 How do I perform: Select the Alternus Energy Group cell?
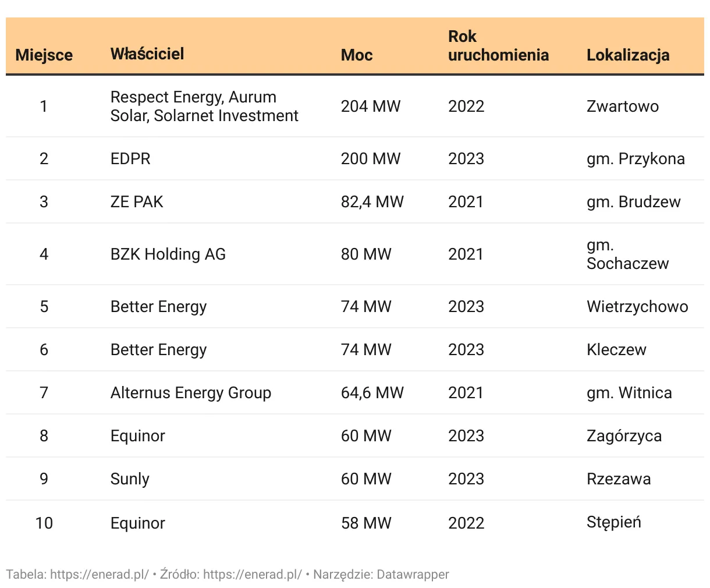(191, 393)
